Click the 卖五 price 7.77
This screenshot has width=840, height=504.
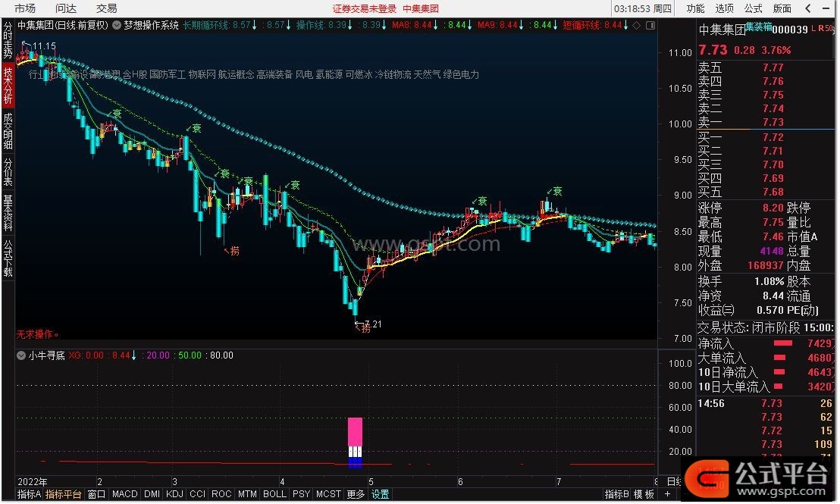coord(773,67)
